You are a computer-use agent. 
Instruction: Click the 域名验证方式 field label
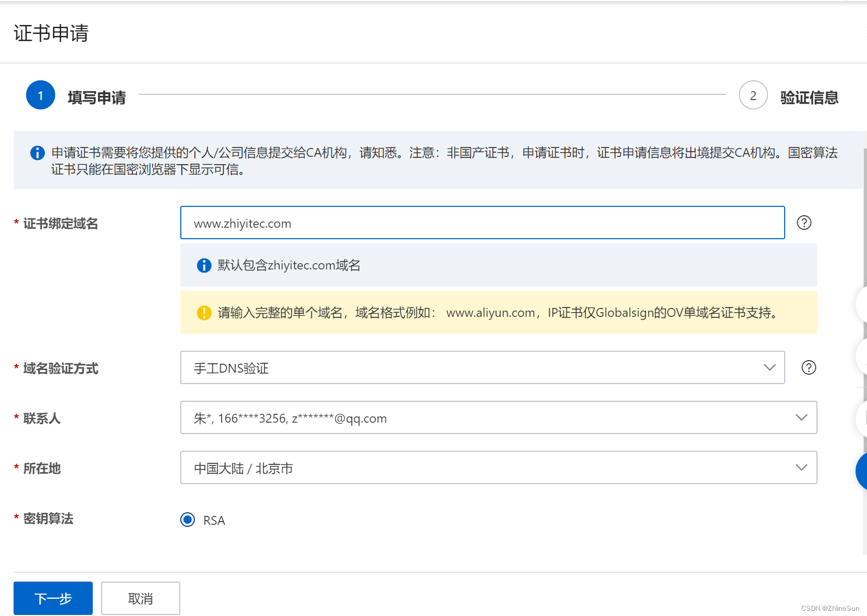tap(60, 368)
